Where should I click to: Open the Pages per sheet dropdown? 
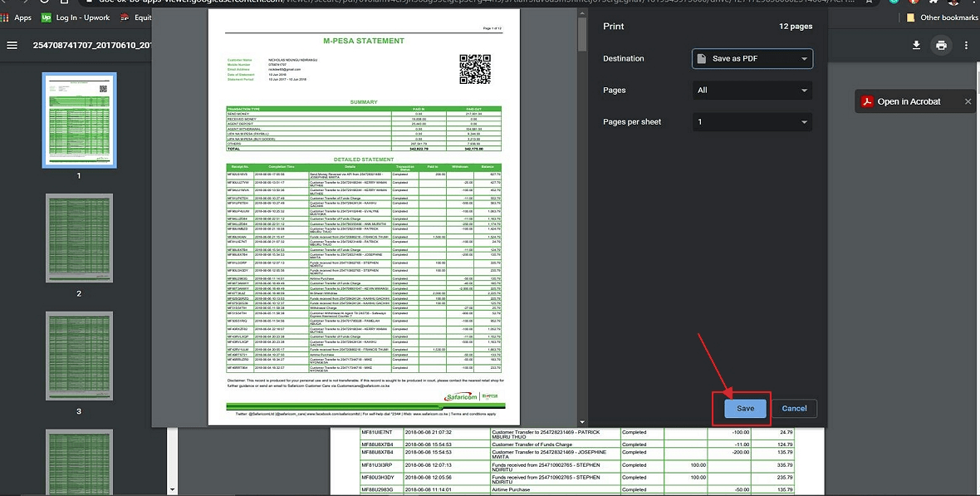click(752, 122)
